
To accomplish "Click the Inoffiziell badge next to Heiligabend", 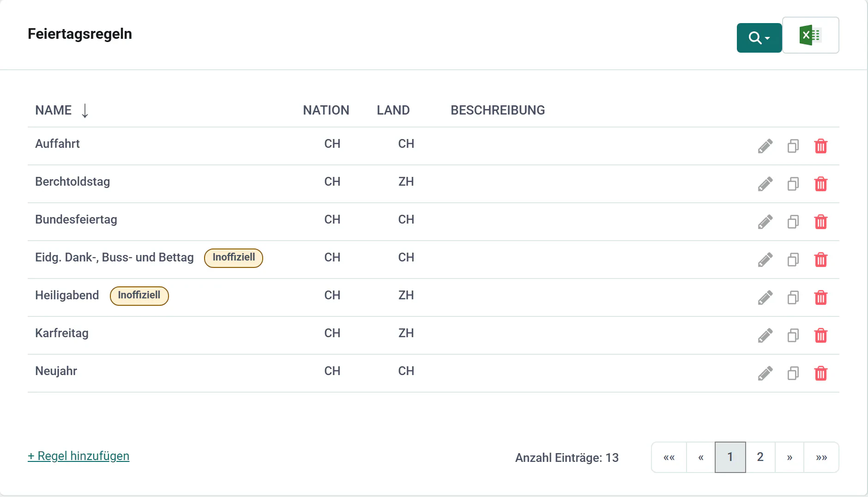I will tap(139, 296).
